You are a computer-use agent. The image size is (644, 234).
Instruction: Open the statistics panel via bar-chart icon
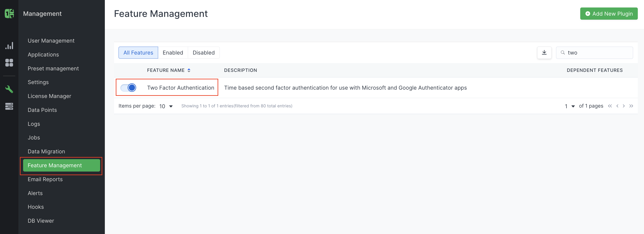(9, 46)
